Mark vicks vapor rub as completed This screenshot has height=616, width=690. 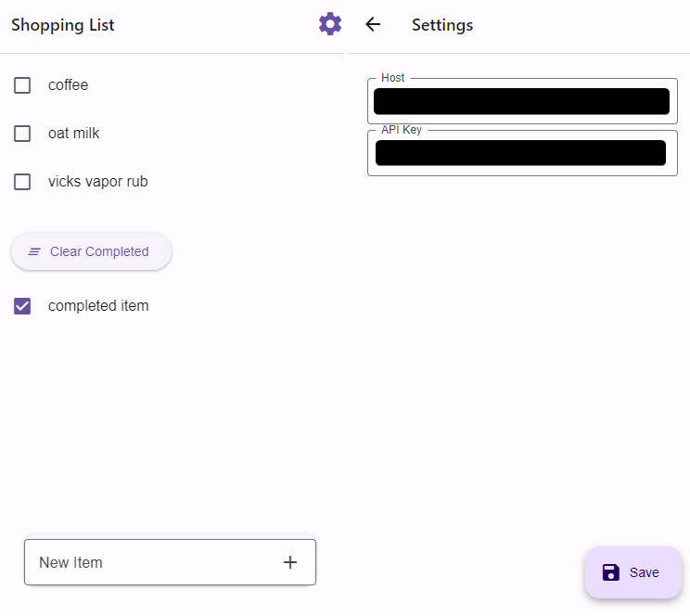pyautogui.click(x=22, y=182)
